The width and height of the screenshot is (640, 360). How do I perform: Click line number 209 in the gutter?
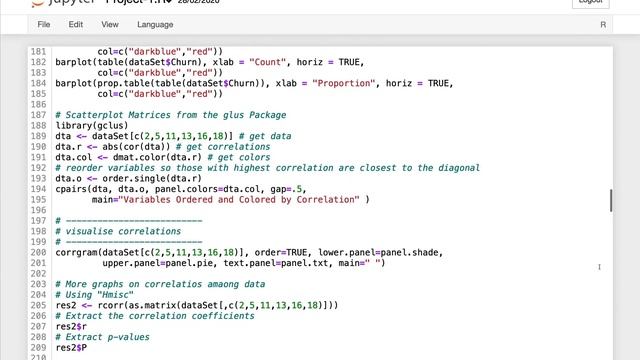[38, 348]
